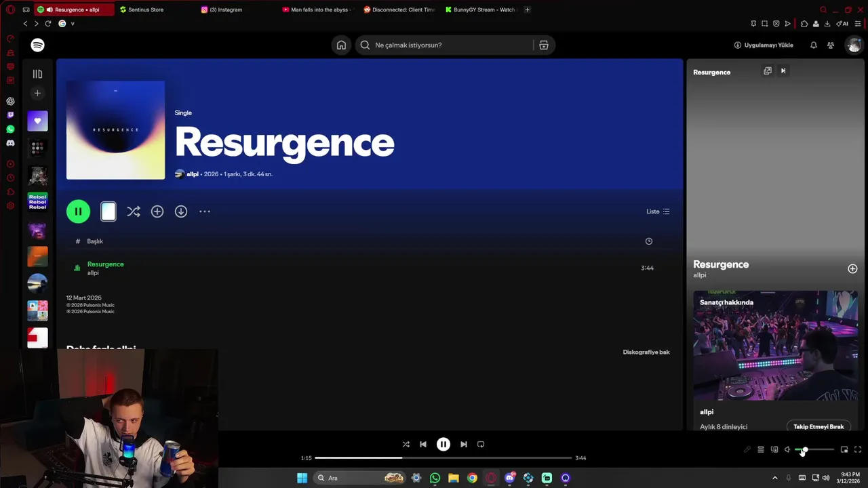Open the 'Liste' view options dropdown
868x488 pixels.
point(658,211)
